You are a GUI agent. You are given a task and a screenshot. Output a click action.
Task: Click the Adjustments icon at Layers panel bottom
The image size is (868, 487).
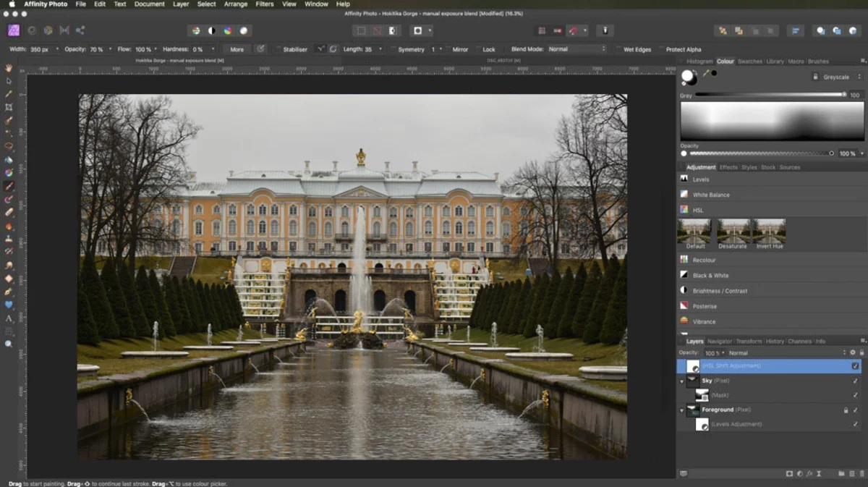tap(799, 473)
